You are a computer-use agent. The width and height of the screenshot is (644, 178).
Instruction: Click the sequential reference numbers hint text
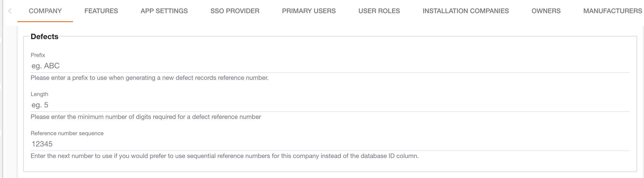click(x=224, y=156)
